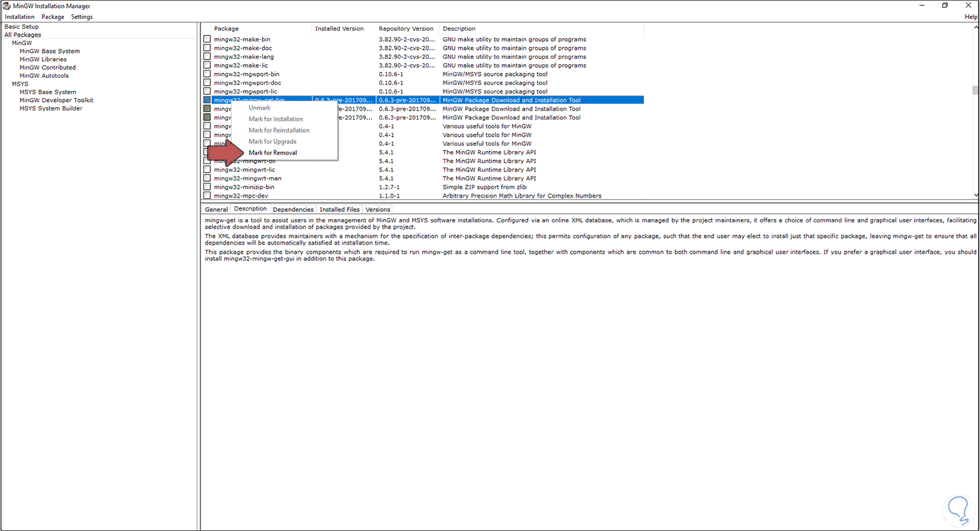Select MinGW Autotools

pyautogui.click(x=44, y=75)
